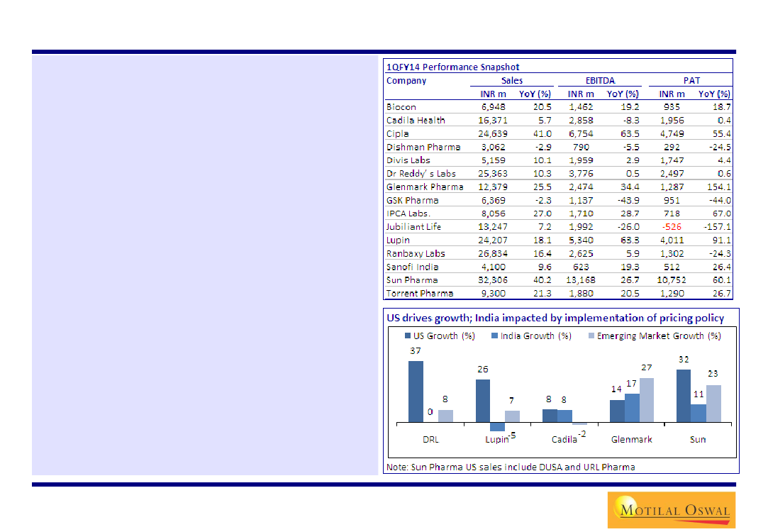Select the Sun Pharma row label
The height and width of the screenshot is (532, 768).
coord(412,280)
